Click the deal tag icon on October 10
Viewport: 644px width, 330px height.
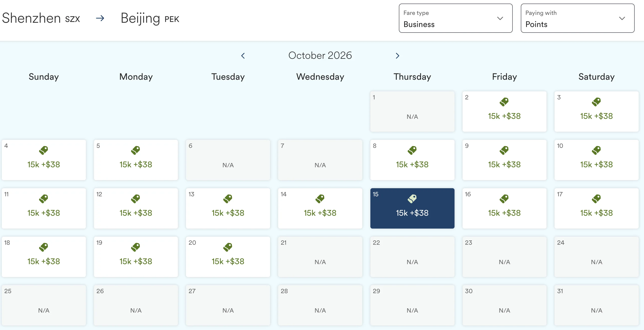point(596,150)
